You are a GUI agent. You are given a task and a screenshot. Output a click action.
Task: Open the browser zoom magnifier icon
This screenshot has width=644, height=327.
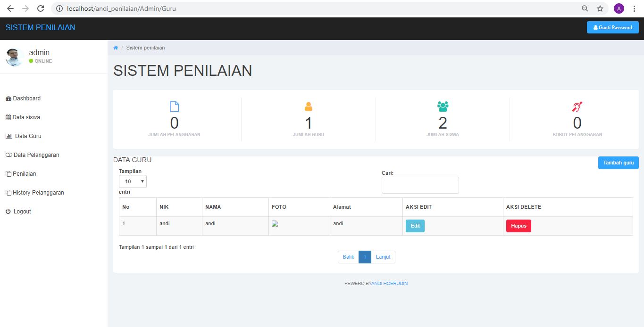tap(585, 8)
